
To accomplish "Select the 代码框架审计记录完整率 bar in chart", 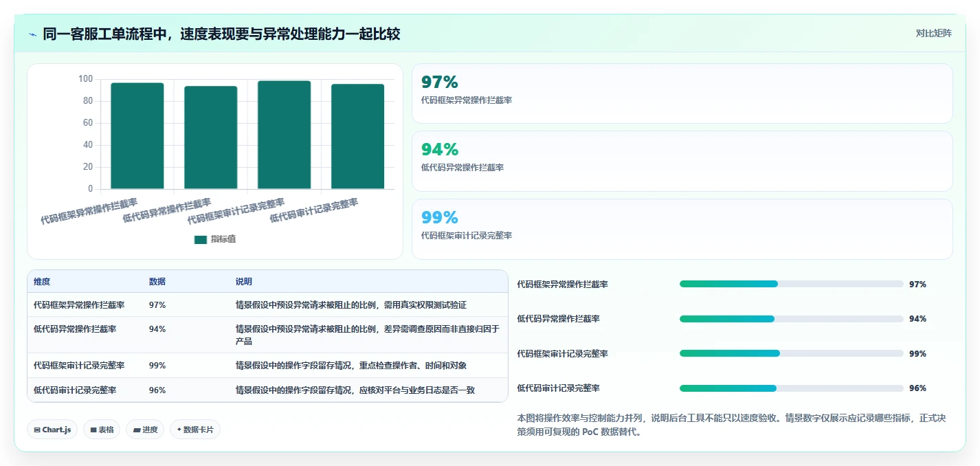I will [285, 135].
